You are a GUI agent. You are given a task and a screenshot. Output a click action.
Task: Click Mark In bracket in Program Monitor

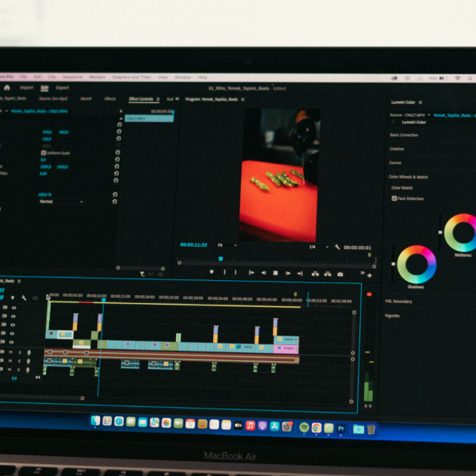pos(225,272)
